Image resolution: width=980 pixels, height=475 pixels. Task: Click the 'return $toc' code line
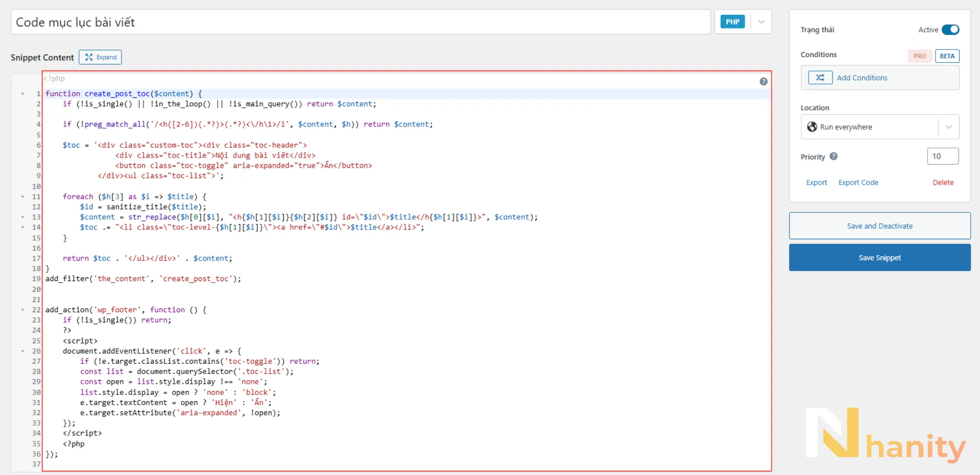[147, 258]
